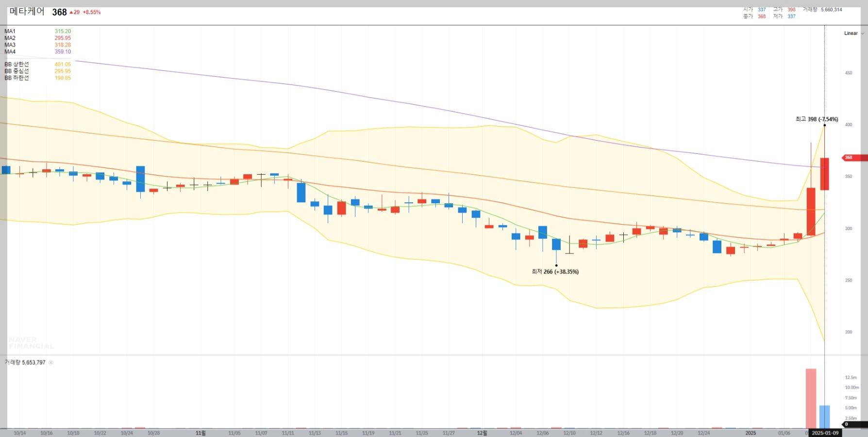Click the 12/24 date label on axis

pyautogui.click(x=704, y=433)
